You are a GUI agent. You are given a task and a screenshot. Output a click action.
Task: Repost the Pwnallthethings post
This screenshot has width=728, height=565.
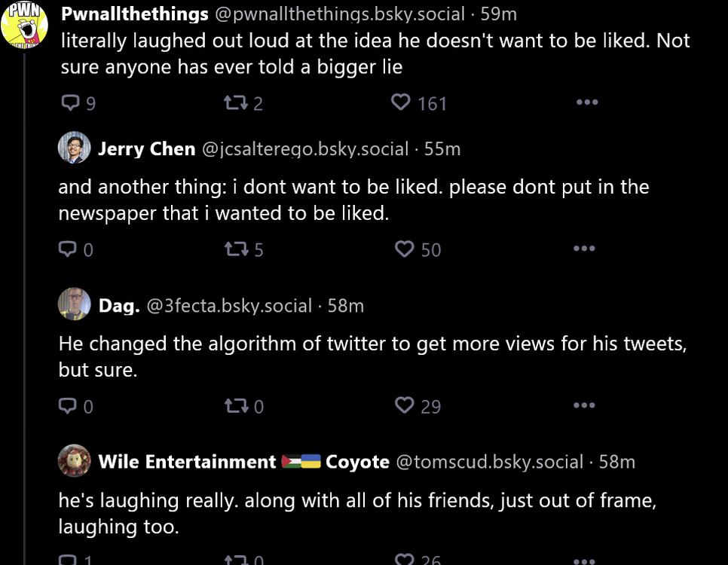(x=235, y=102)
